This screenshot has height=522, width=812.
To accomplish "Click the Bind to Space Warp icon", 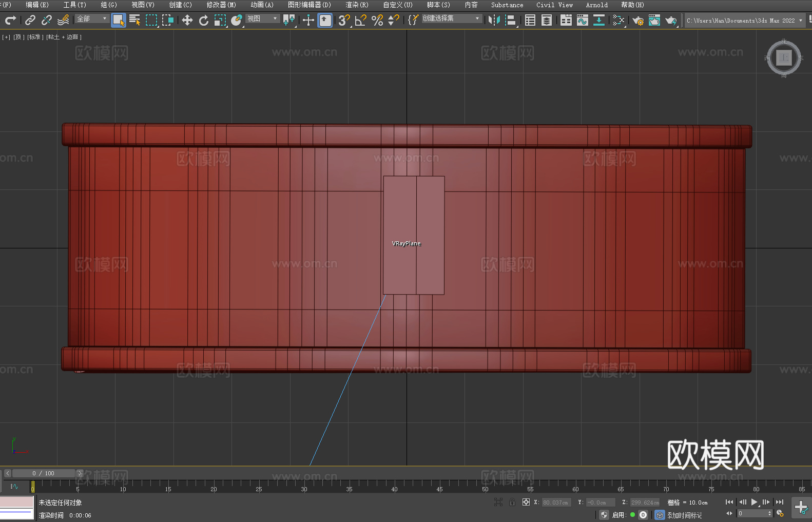I will (63, 20).
